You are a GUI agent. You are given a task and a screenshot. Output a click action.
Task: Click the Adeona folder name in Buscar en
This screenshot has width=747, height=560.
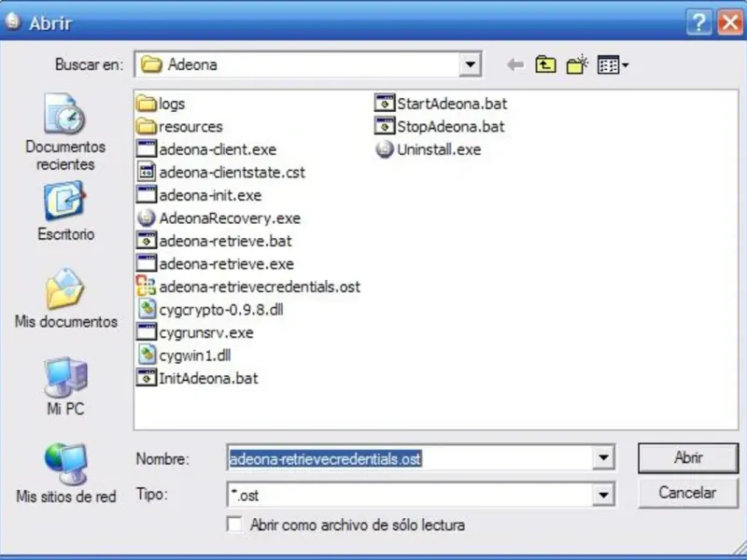click(192, 64)
